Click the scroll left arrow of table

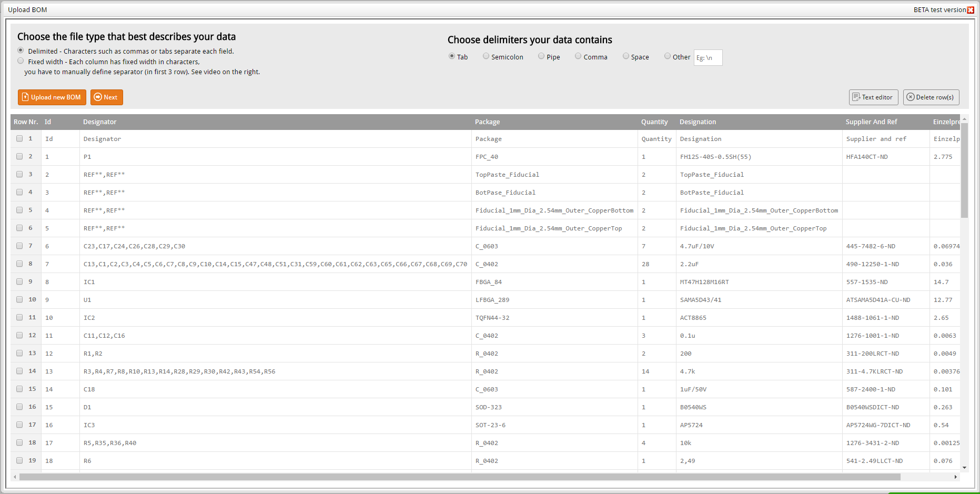click(x=15, y=477)
